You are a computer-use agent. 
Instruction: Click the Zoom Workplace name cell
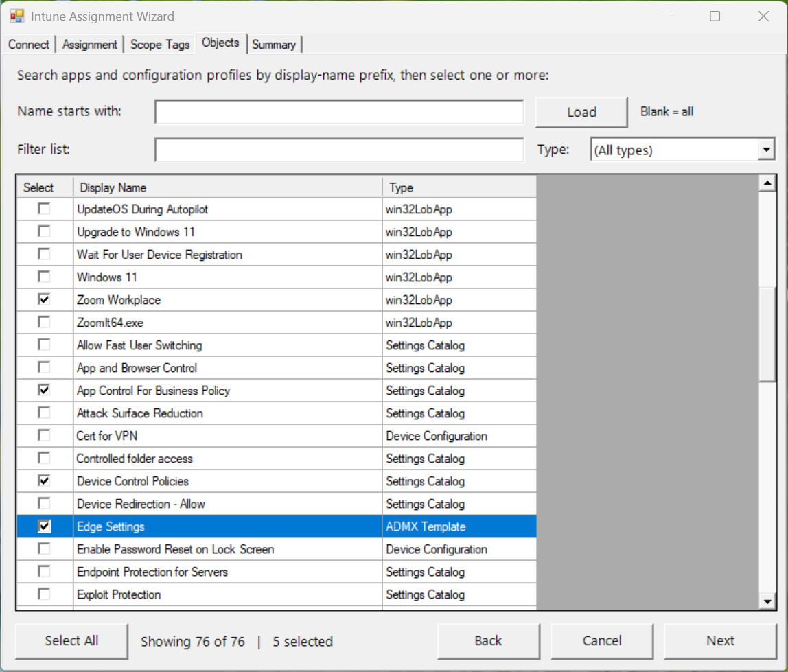tap(228, 299)
